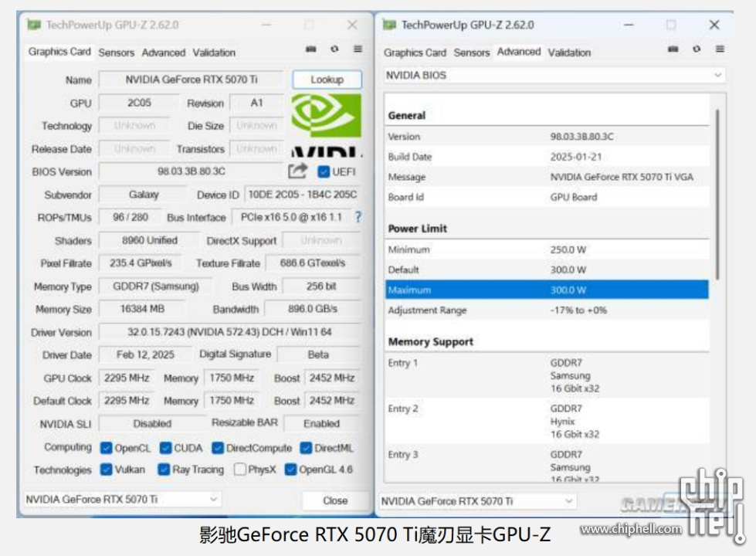The width and height of the screenshot is (756, 556).
Task: Switch to Sensors tab in left window
Action: click(x=116, y=53)
